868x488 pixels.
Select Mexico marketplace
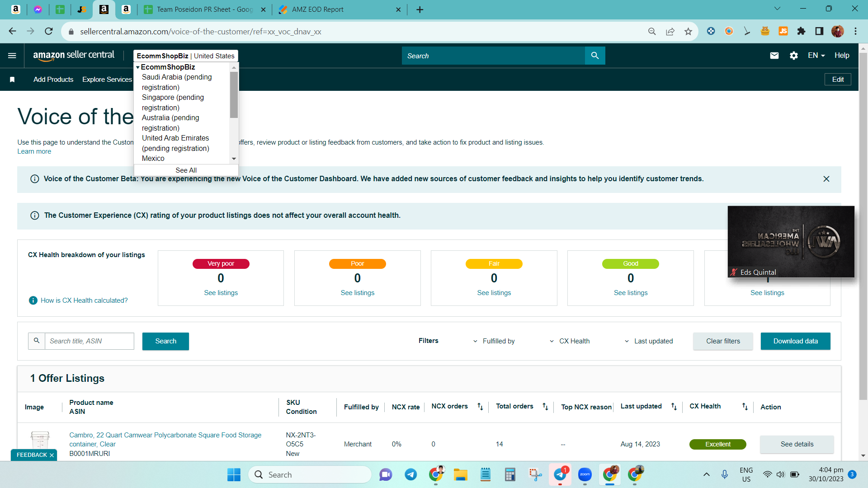153,159
